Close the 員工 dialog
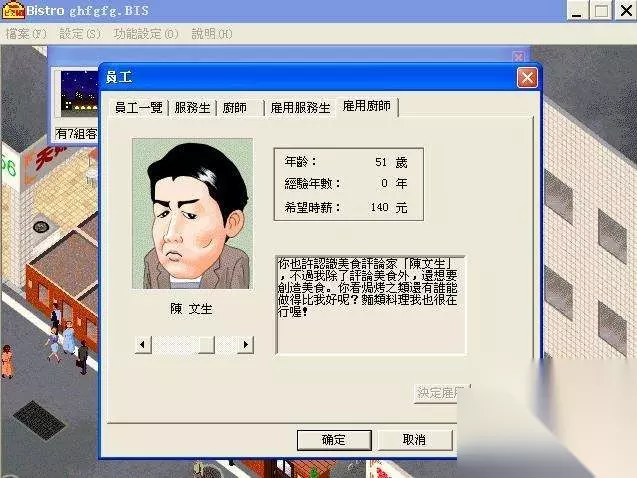Screen dimensions: 637x478 click(x=527, y=77)
